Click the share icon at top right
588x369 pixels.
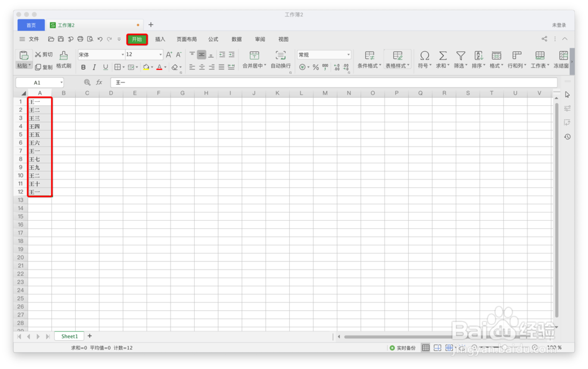point(544,39)
